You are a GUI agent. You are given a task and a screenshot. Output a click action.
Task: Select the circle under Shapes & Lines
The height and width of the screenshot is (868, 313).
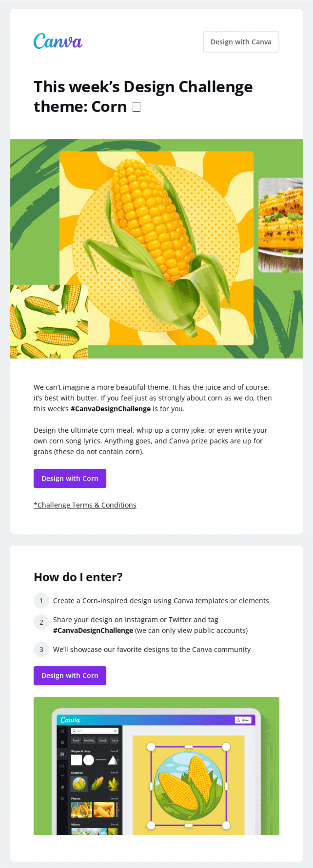(89, 760)
